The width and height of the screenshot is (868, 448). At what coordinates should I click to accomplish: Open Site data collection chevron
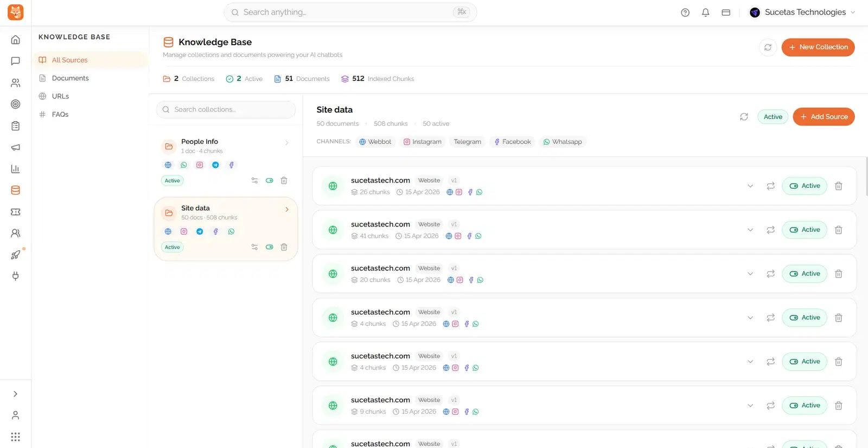287,210
